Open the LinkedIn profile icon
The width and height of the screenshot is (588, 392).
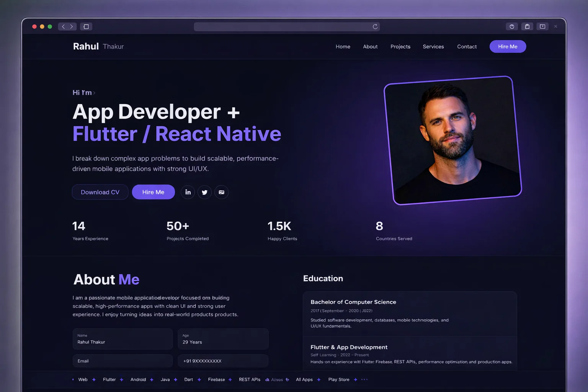188,192
